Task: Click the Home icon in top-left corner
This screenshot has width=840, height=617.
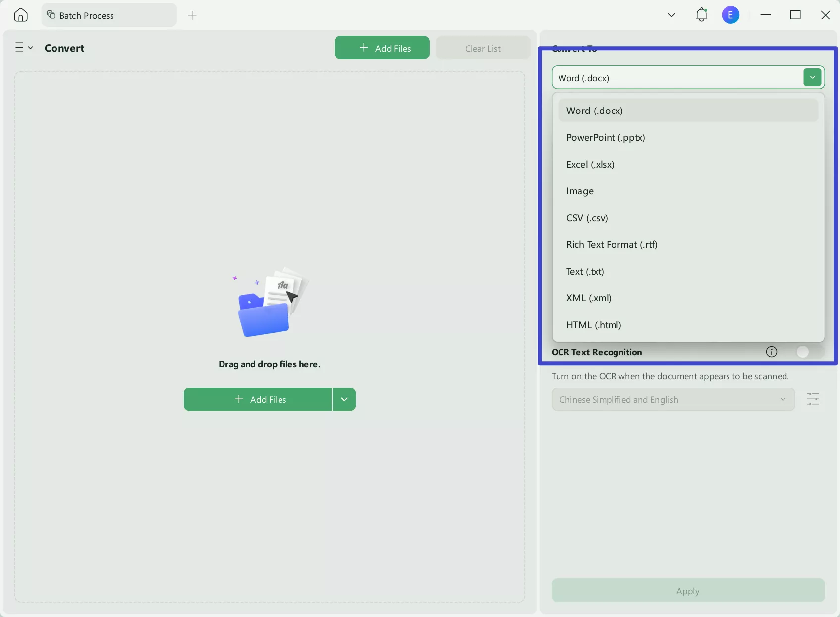Action: (20, 15)
